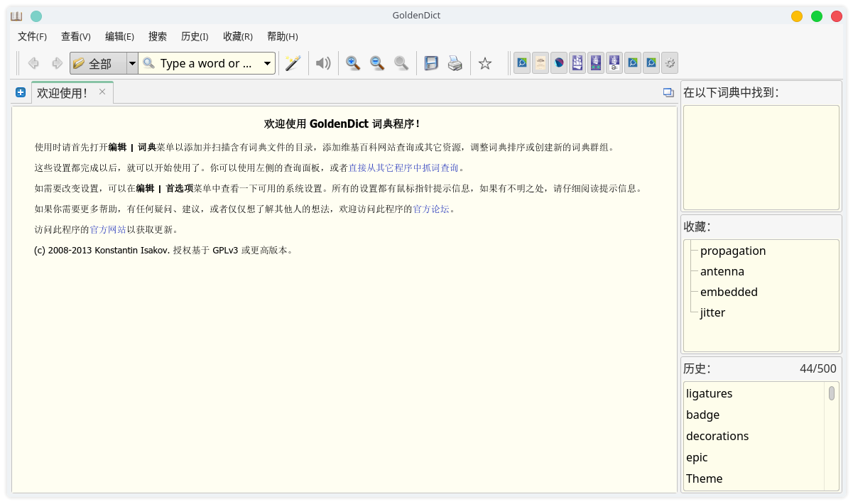Click the GoldenDict book icon in titlebar

[x=16, y=16]
